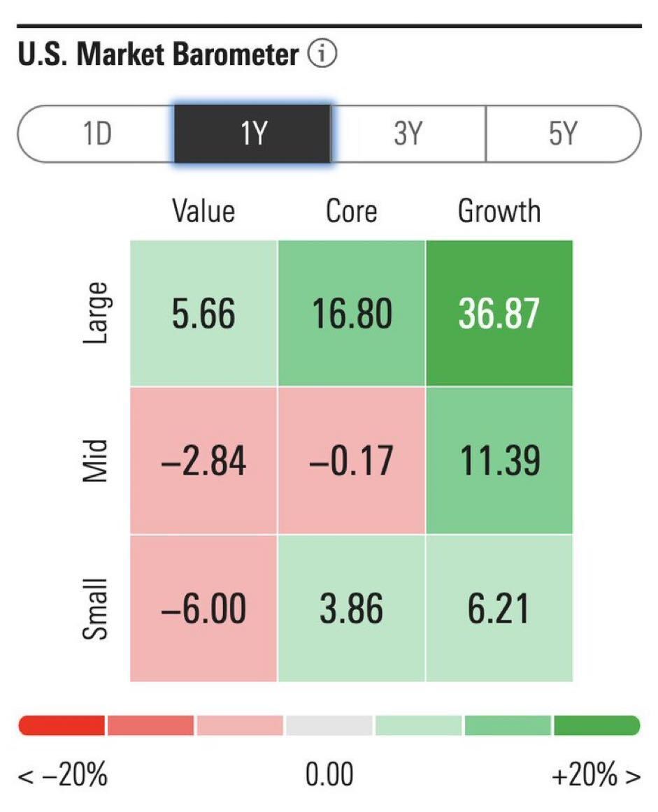This screenshot has width=658, height=812.
Task: Open the Small Growth cell showing 6.21
Action: [499, 608]
